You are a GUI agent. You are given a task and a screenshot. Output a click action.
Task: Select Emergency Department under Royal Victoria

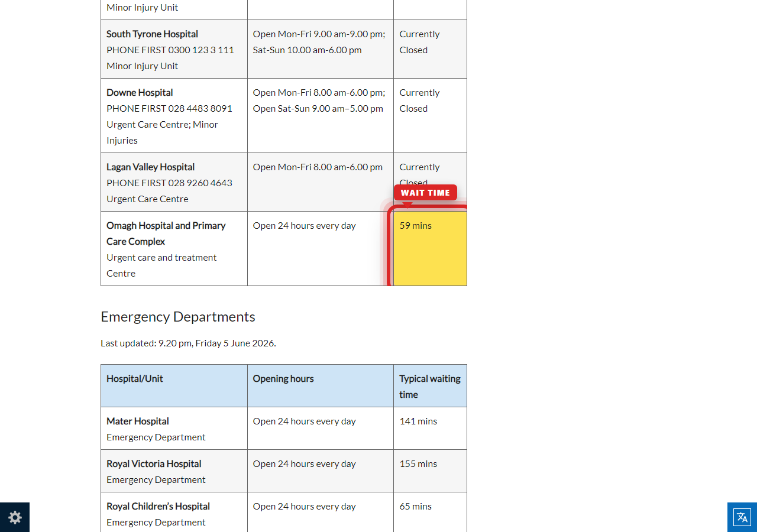coord(156,480)
